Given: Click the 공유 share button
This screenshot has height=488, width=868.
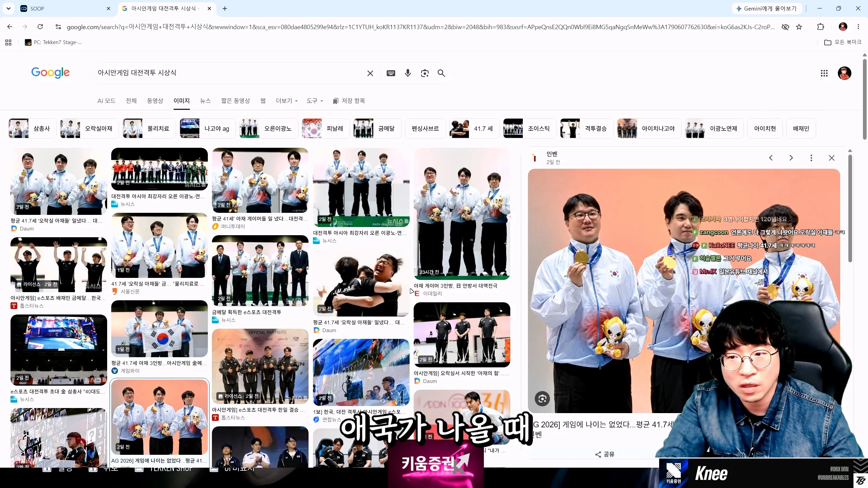Looking at the screenshot, I should [605, 454].
